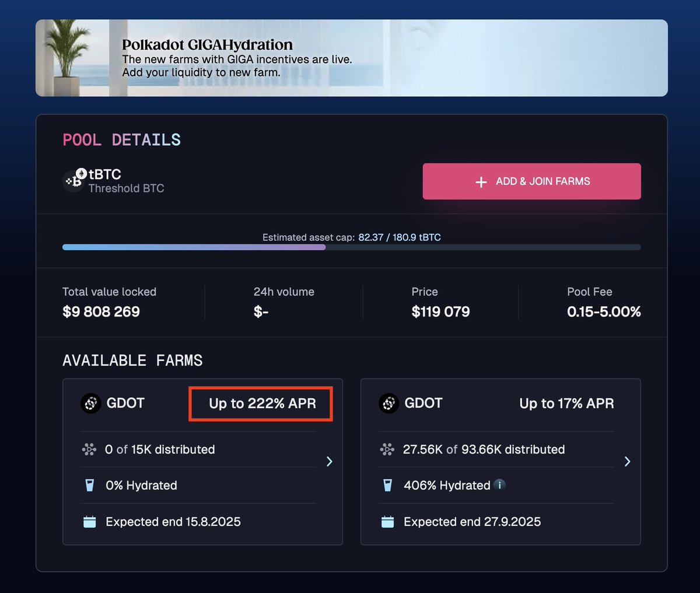Click the tBTC asset icon
The image size is (700, 593).
75,181
